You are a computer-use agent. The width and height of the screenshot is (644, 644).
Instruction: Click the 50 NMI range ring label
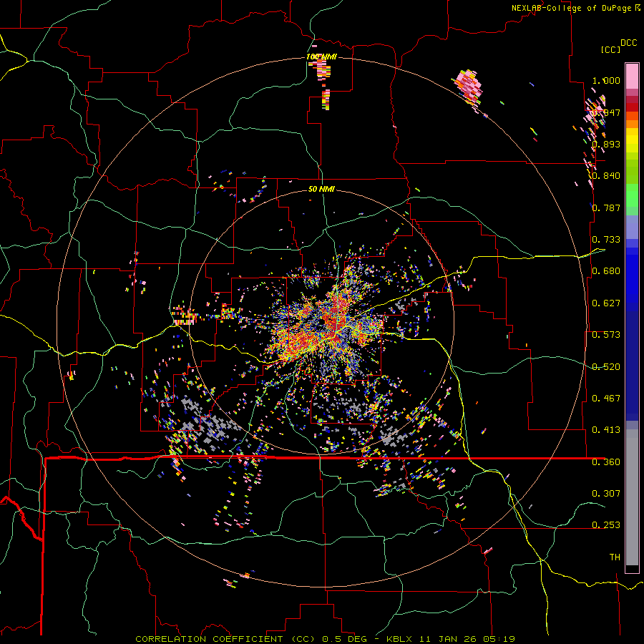tap(321, 190)
